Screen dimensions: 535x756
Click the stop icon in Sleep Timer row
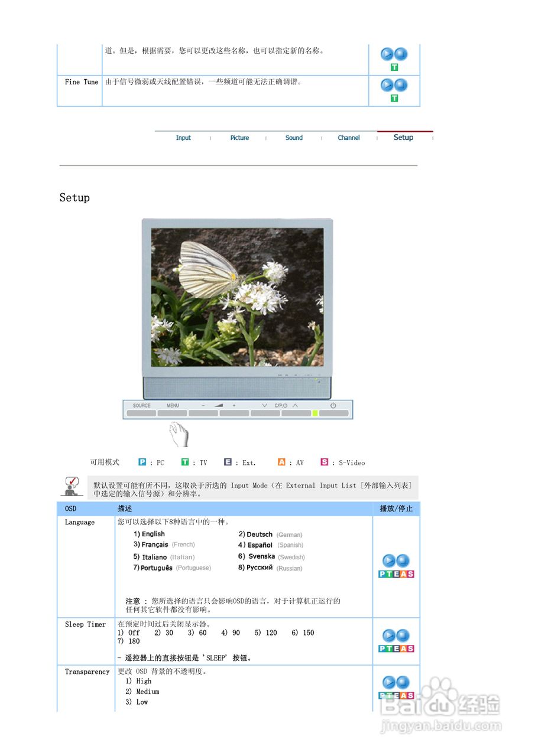click(403, 636)
